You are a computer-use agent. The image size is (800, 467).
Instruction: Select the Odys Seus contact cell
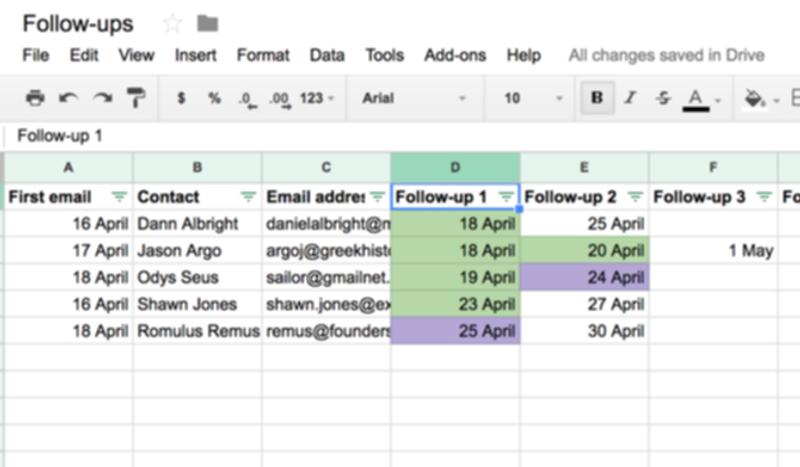197,277
